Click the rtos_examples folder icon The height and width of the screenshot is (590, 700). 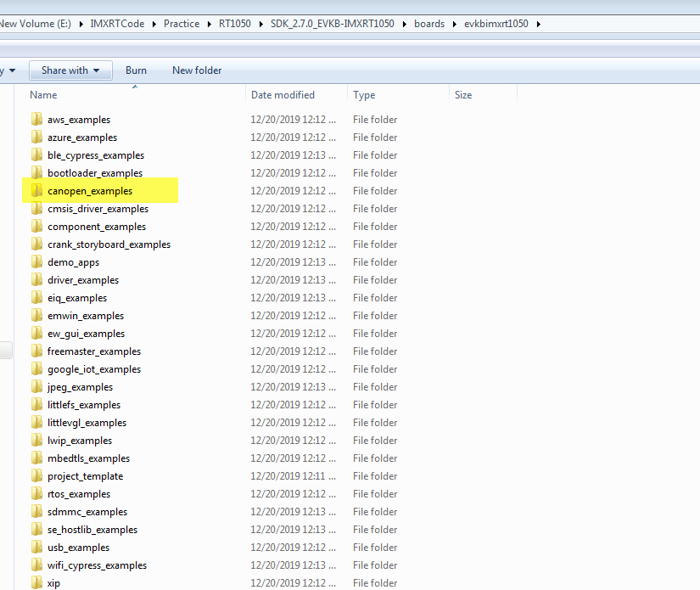click(x=37, y=494)
